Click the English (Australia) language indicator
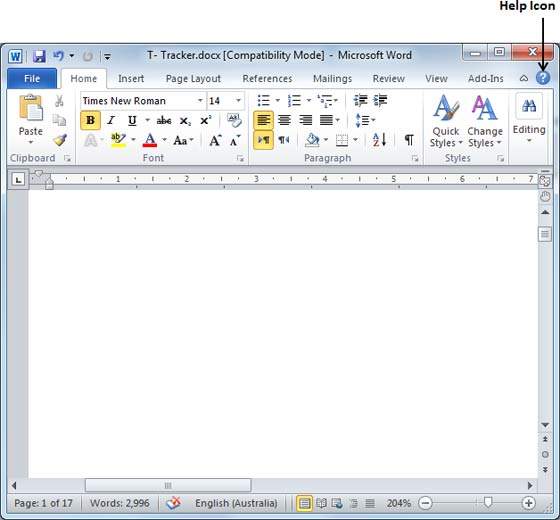 coord(236,503)
